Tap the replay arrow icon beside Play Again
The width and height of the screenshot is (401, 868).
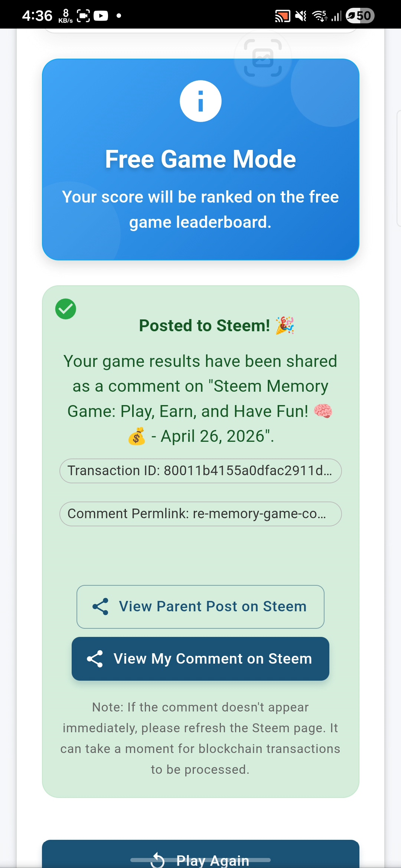point(157,861)
